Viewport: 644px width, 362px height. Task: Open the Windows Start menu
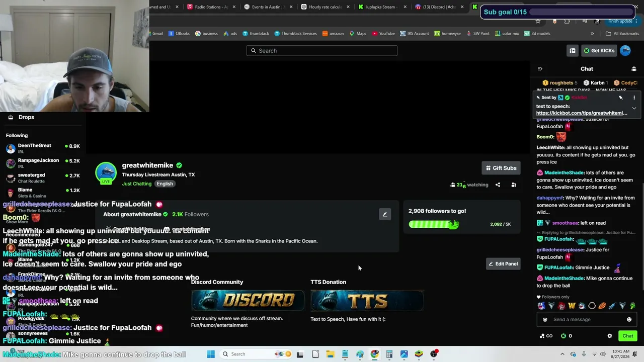211,354
